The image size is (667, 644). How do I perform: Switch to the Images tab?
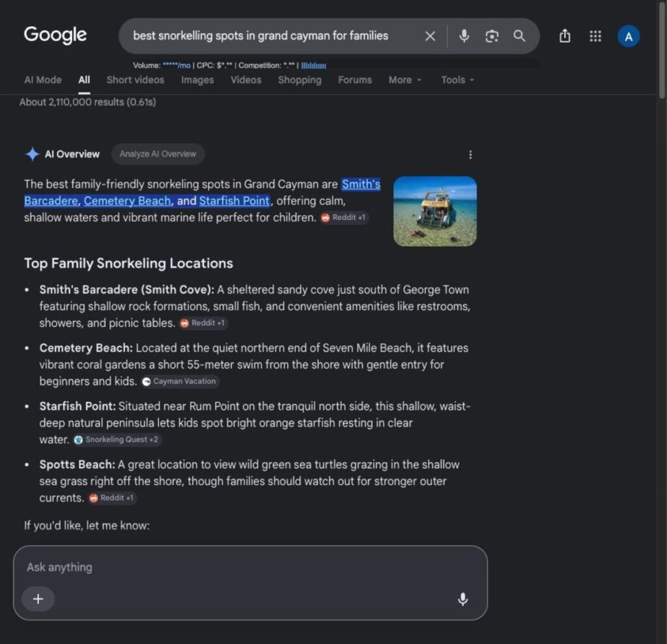pos(197,80)
